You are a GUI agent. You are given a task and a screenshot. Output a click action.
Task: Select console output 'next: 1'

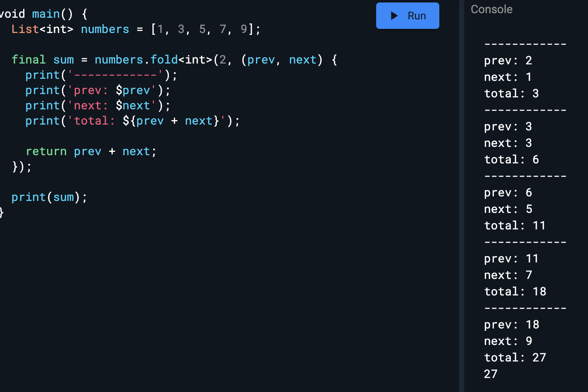(508, 77)
